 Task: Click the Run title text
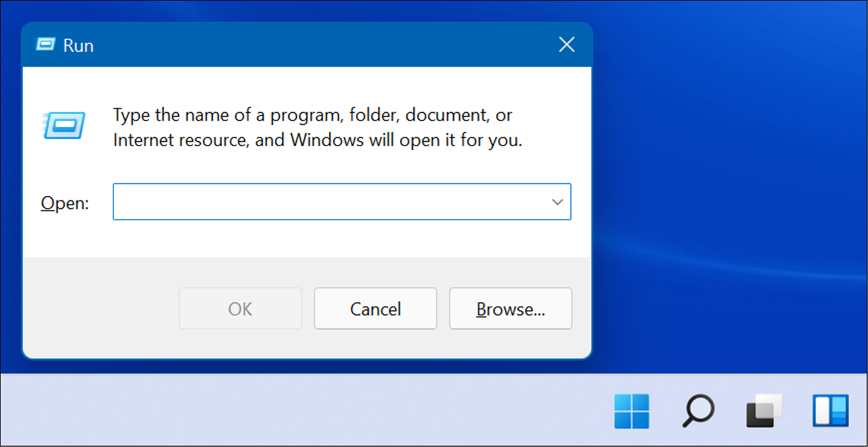78,45
